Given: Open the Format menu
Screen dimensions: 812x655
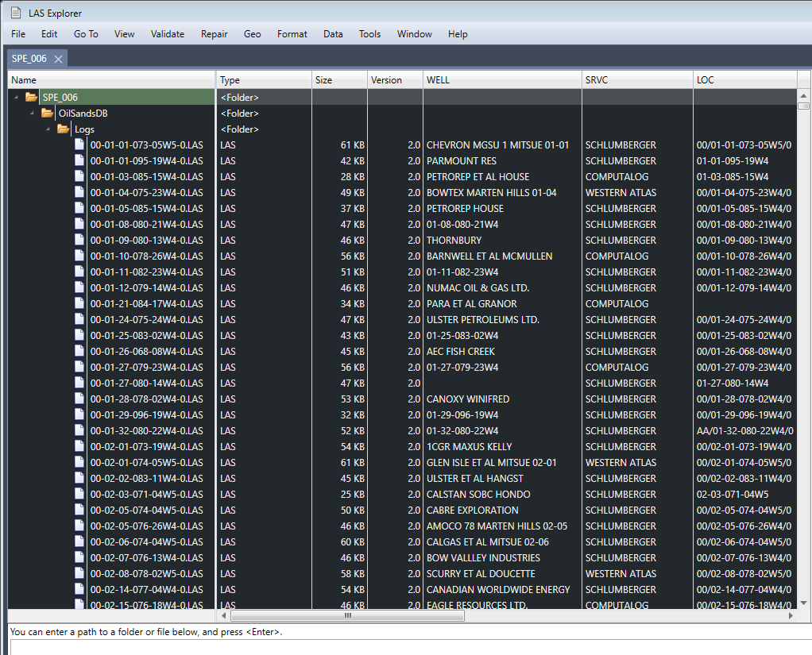Looking at the screenshot, I should 292,33.
